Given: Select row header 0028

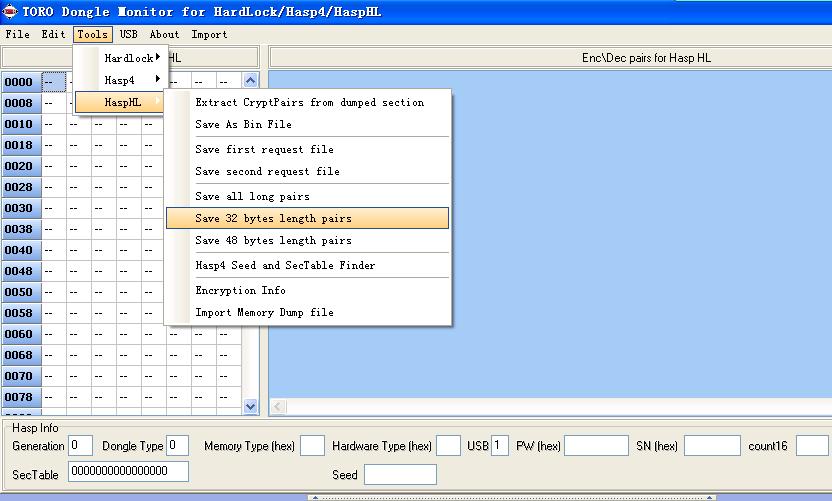Looking at the screenshot, I should (x=21, y=187).
